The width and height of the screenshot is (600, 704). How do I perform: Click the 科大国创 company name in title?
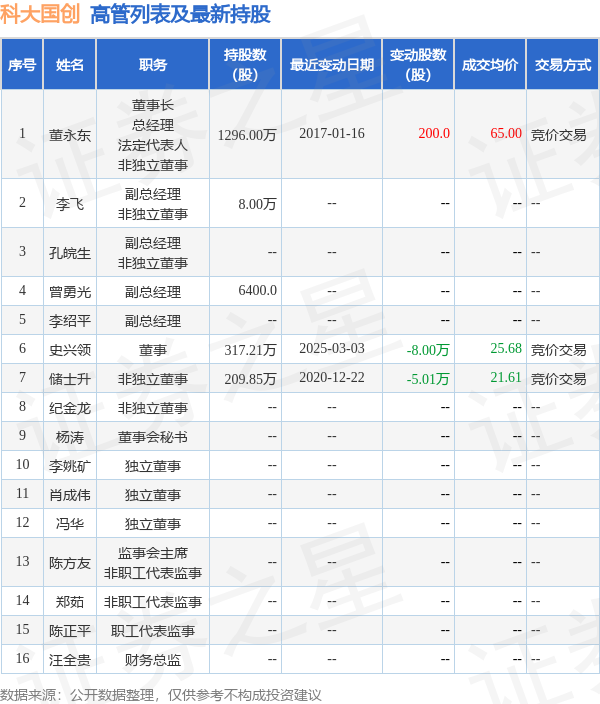[x=40, y=14]
